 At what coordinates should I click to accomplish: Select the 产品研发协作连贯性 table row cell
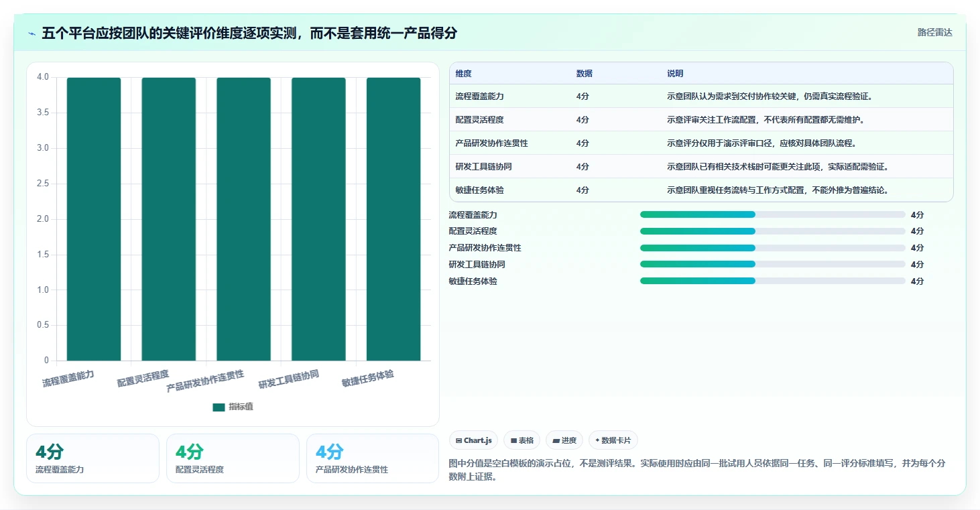(x=491, y=143)
